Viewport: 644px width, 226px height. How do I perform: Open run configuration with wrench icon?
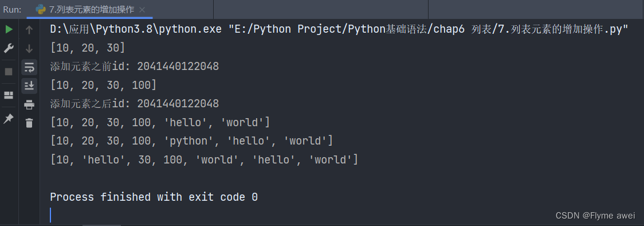coord(9,49)
